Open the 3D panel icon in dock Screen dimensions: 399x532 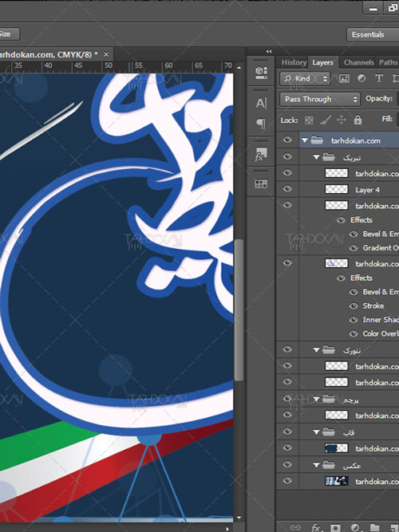(261, 73)
